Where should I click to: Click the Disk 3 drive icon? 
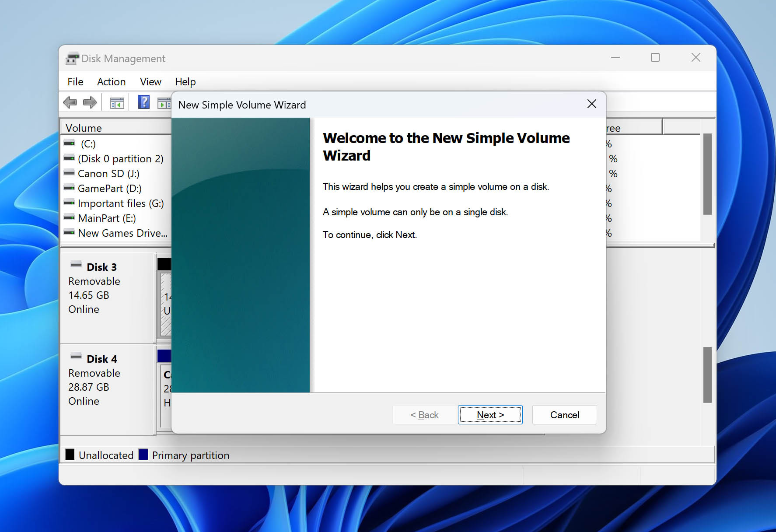(x=76, y=264)
